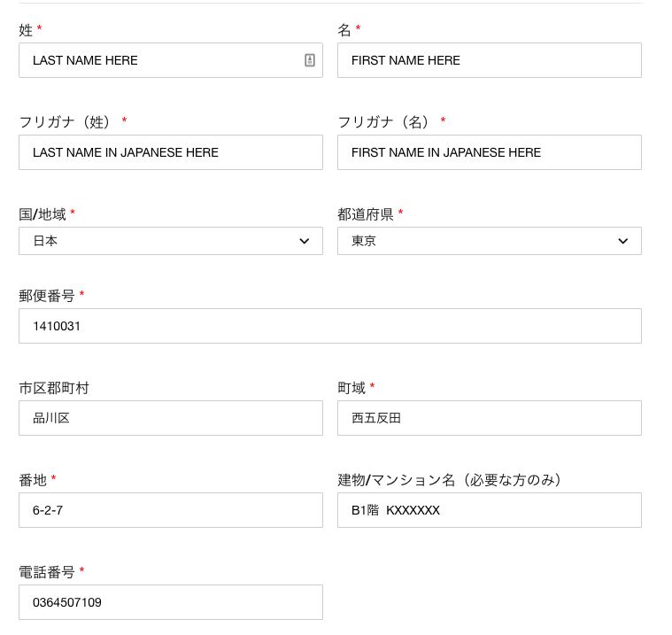
Task: Click the 都道府県 label text
Action: (x=366, y=214)
